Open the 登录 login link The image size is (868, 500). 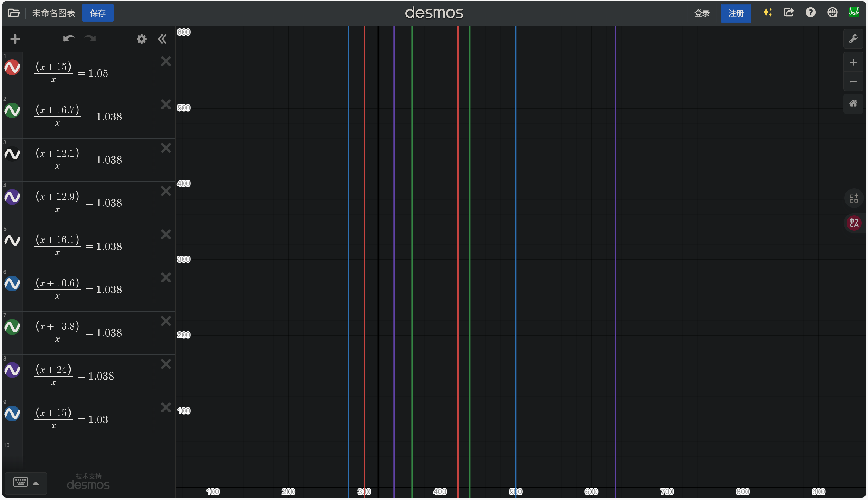702,13
